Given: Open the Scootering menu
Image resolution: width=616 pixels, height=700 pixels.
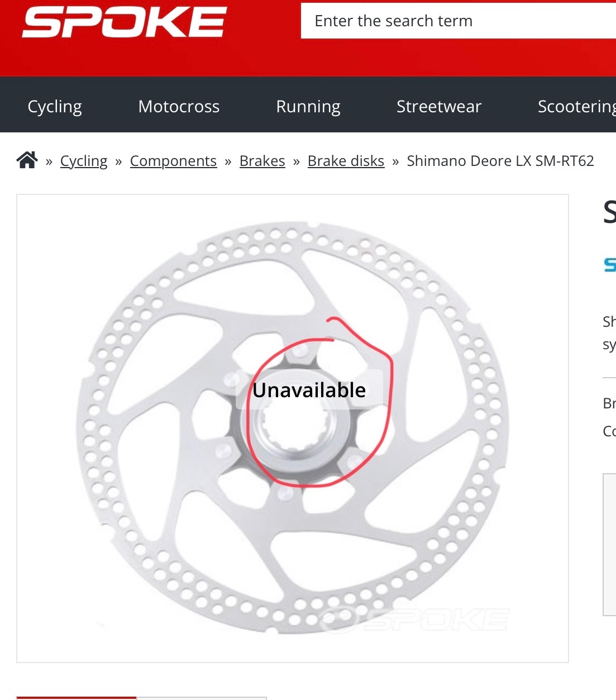Looking at the screenshot, I should tap(576, 106).
